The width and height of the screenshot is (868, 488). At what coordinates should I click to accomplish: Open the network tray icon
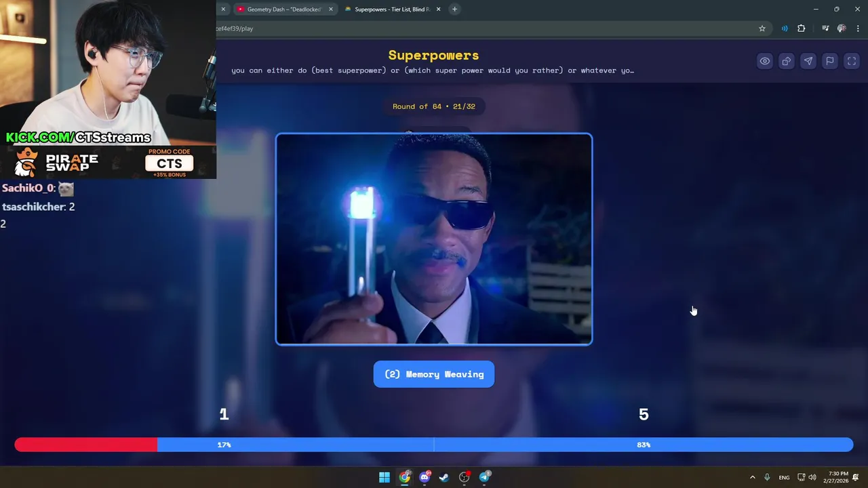point(801,477)
